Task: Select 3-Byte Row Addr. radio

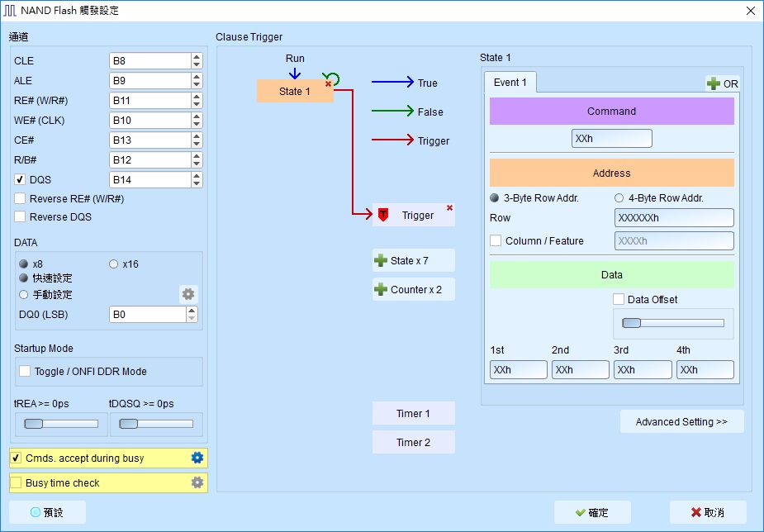Action: click(x=495, y=197)
